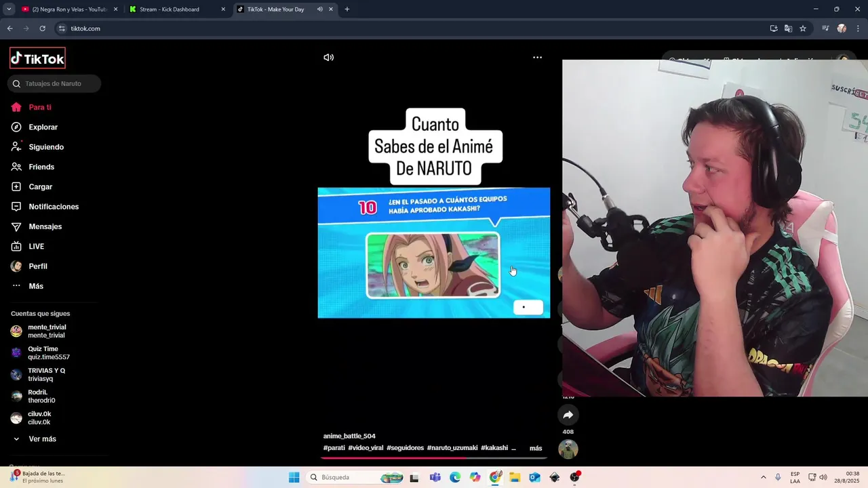Open Copilot from taskbar
This screenshot has width=868, height=488.
(x=475, y=477)
